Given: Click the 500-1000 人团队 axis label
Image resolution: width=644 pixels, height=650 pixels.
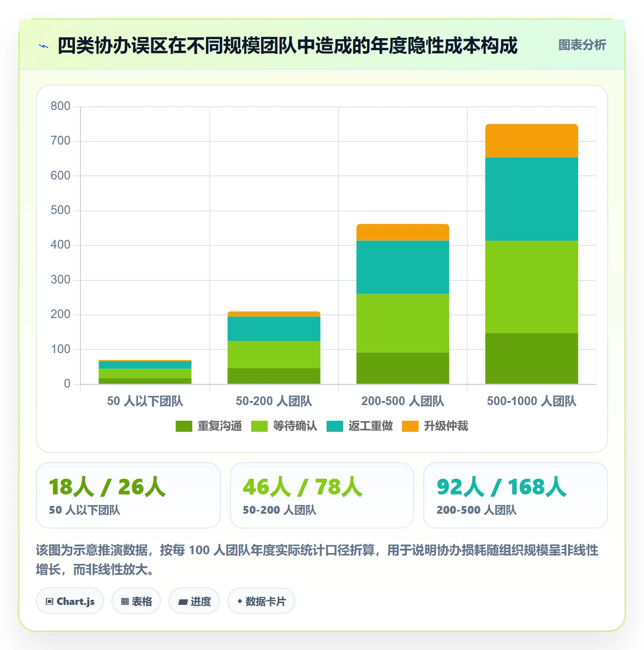Looking at the screenshot, I should (x=532, y=401).
